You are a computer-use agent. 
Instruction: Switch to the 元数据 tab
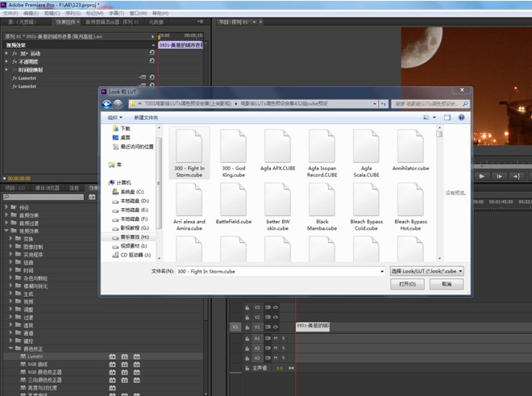tap(156, 22)
